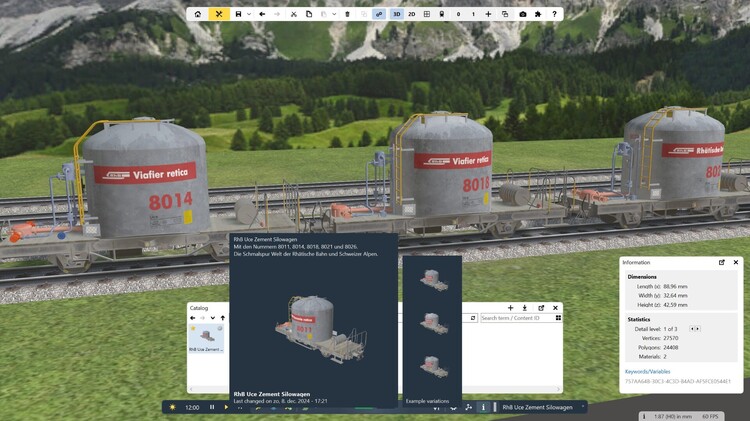
Task: Select camera position 1
Action: point(473,14)
